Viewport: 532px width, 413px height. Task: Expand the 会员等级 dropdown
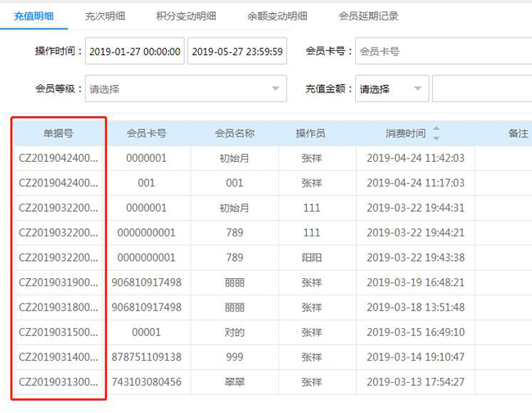(x=186, y=89)
